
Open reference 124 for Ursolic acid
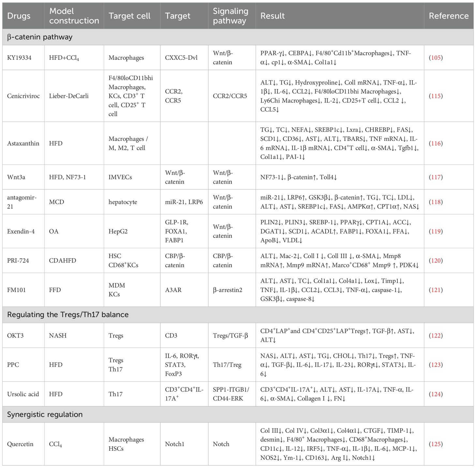436,394
